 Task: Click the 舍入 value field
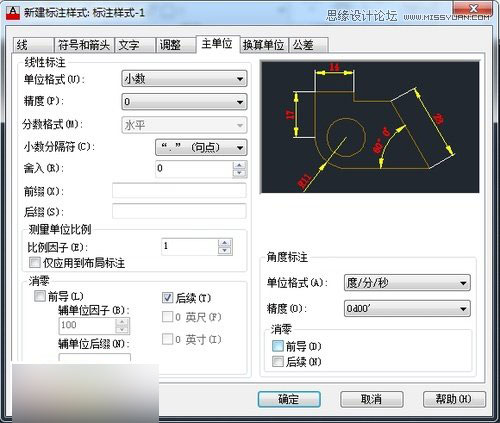click(194, 169)
